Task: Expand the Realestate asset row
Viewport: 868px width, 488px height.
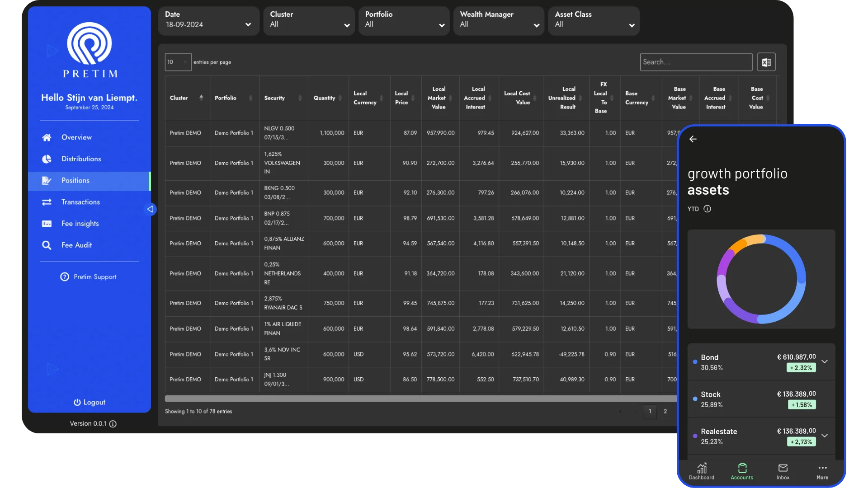Action: coord(825,436)
